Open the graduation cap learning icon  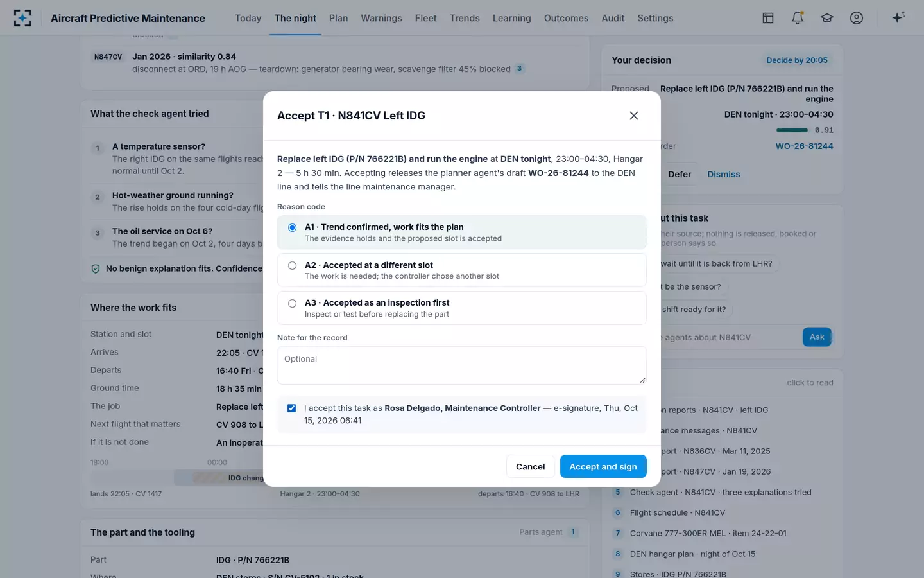point(827,18)
